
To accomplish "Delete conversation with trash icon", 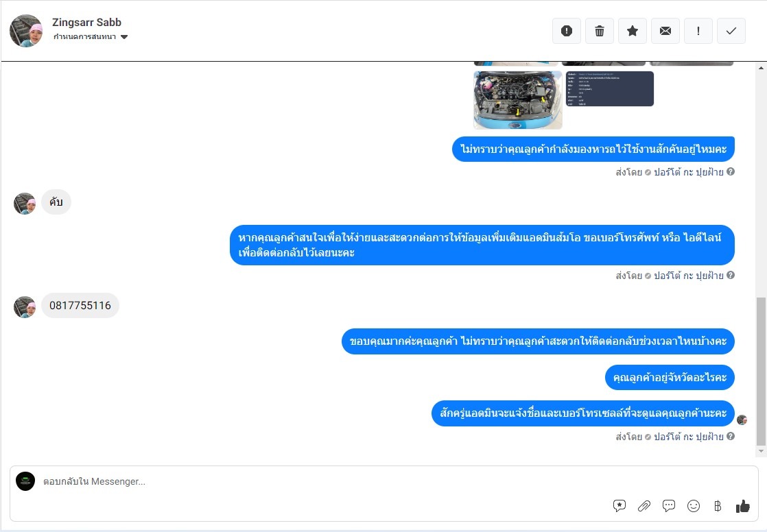I will coord(599,31).
